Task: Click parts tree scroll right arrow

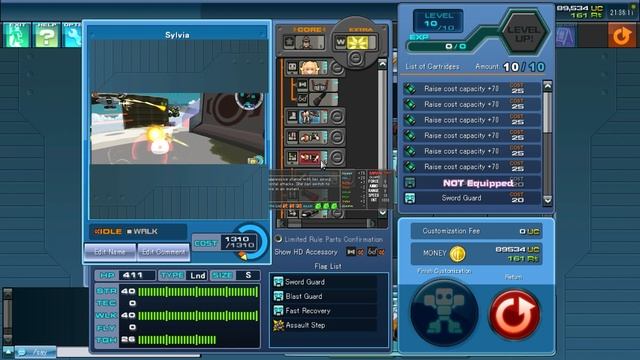Action: click(371, 223)
